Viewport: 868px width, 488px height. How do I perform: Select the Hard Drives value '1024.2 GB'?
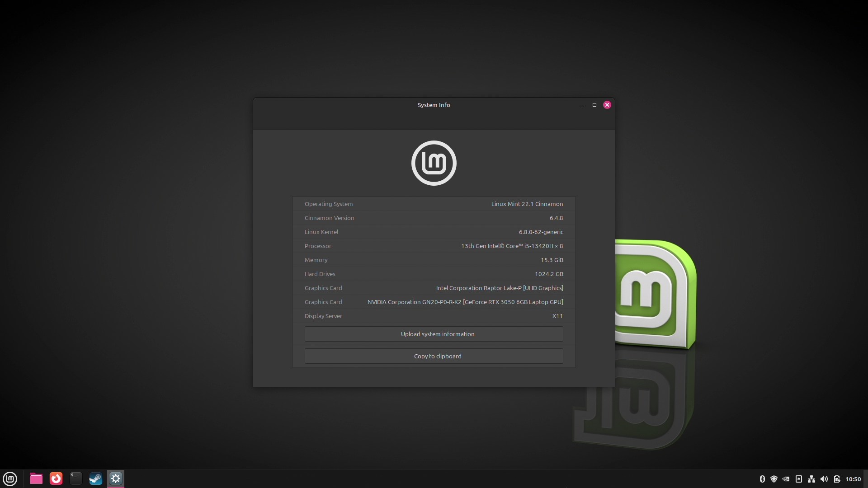pyautogui.click(x=549, y=274)
